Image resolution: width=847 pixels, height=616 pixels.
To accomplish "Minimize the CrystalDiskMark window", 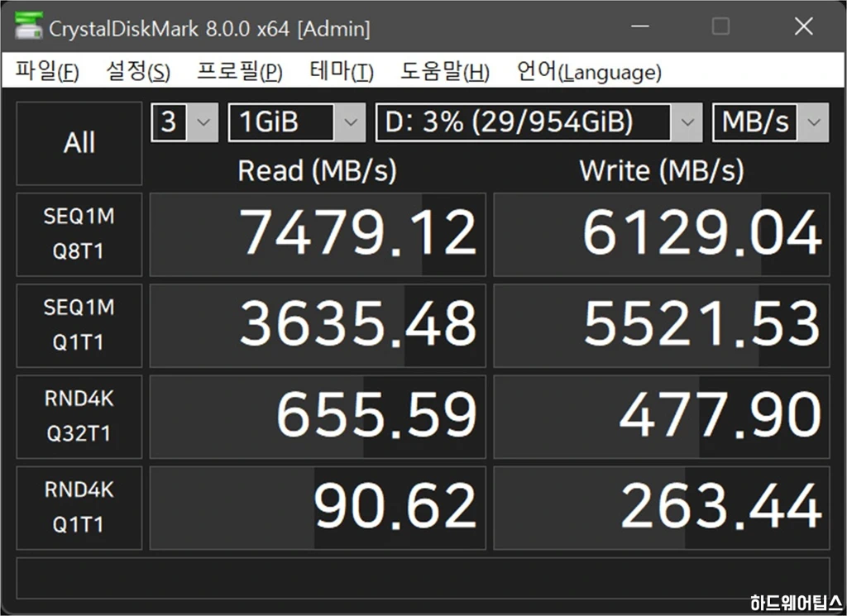I will coord(640,26).
